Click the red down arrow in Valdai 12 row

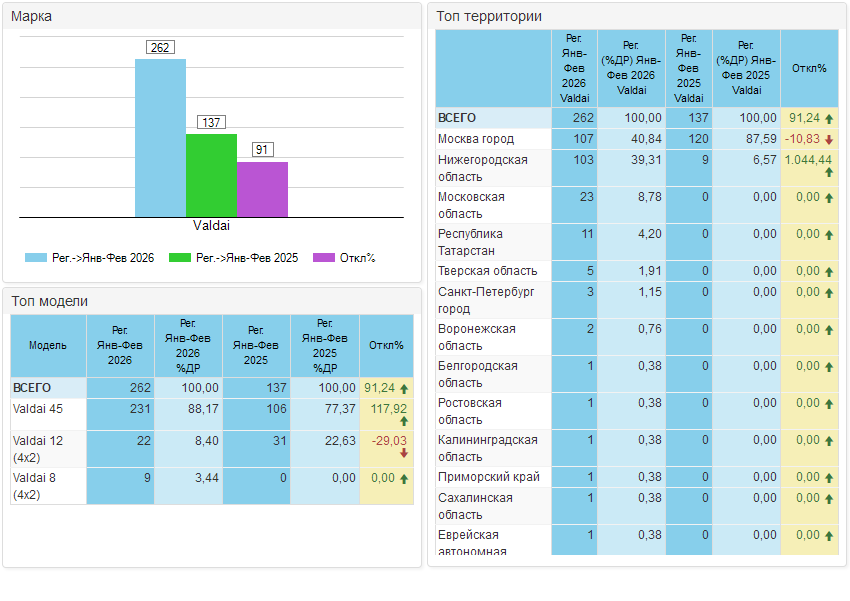[x=404, y=453]
